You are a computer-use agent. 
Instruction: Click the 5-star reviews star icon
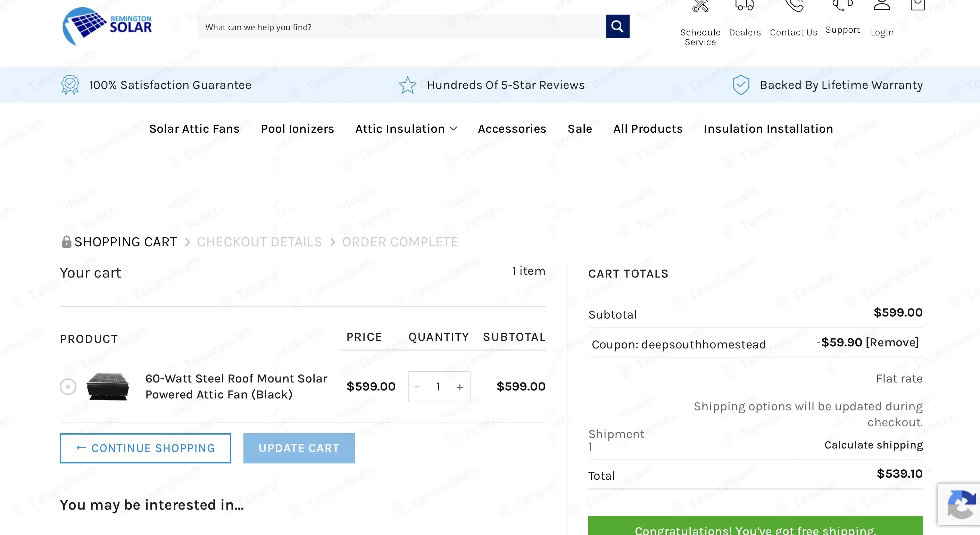click(x=407, y=84)
